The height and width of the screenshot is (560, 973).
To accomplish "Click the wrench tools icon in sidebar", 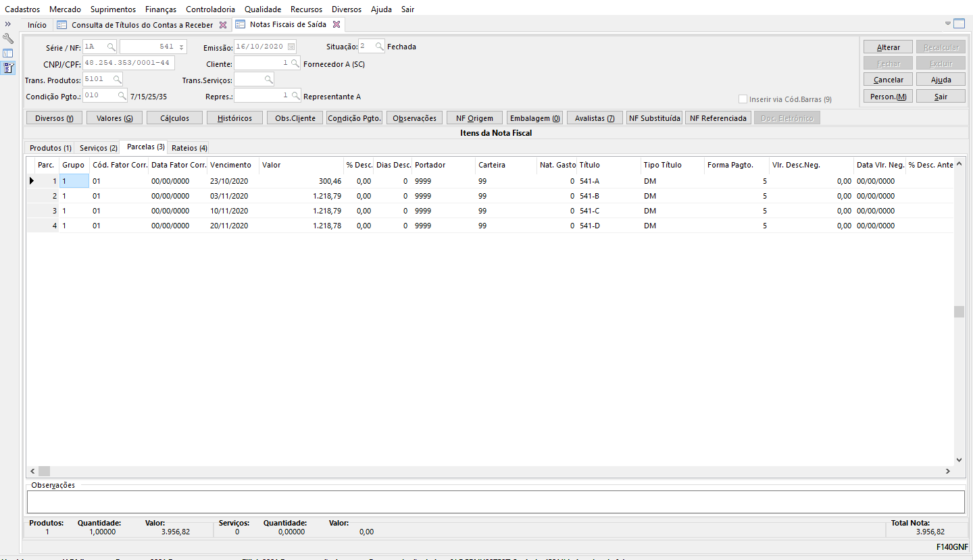I will point(8,39).
